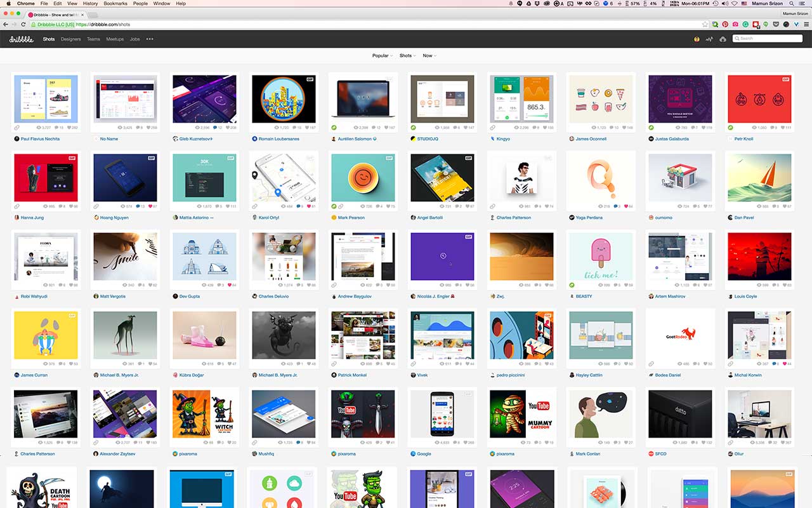Open James Oconnell's food icons shot
Image resolution: width=812 pixels, height=508 pixels.
601,98
